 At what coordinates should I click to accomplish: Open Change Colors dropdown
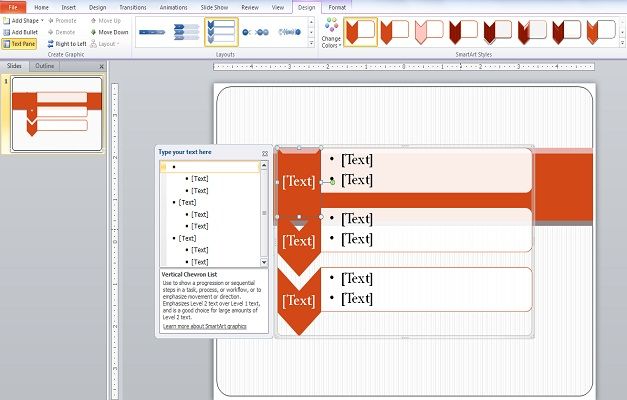[331, 33]
